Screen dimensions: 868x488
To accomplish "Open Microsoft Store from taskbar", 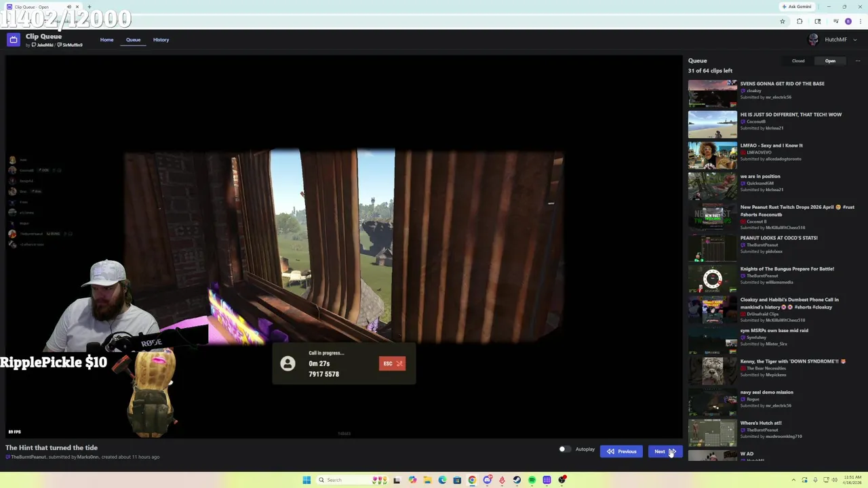I will tap(457, 480).
